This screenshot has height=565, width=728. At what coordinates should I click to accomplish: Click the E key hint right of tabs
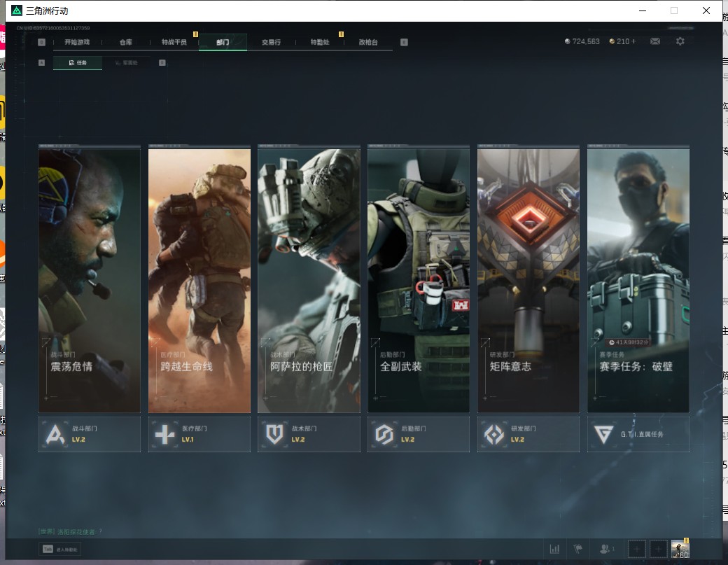tap(404, 42)
